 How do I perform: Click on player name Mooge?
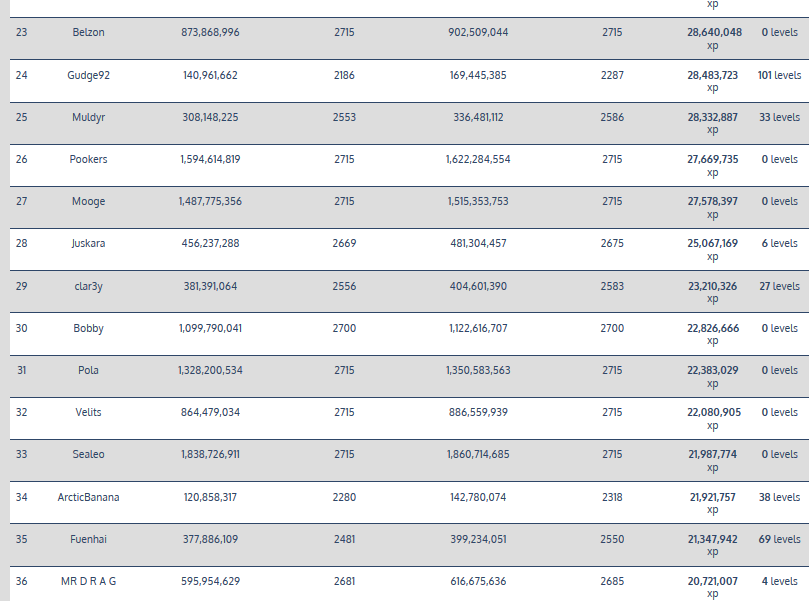88,201
